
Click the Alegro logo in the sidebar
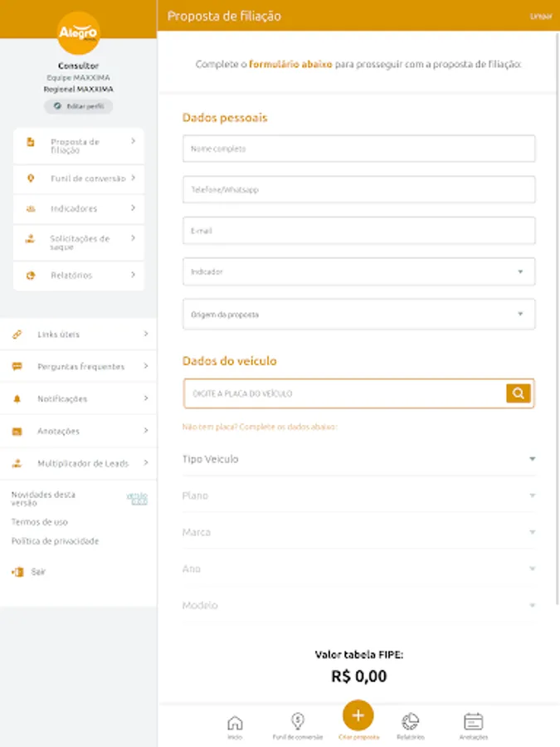pos(78,33)
